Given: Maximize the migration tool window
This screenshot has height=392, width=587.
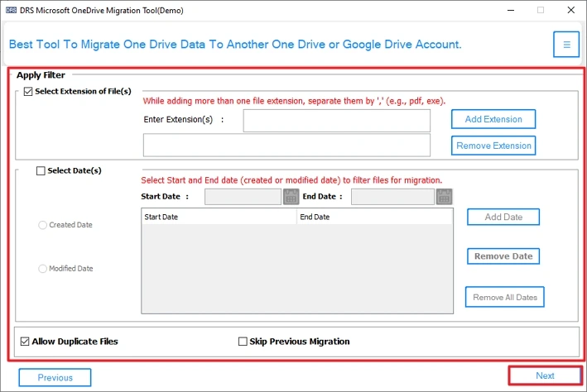Looking at the screenshot, I should [x=541, y=10].
